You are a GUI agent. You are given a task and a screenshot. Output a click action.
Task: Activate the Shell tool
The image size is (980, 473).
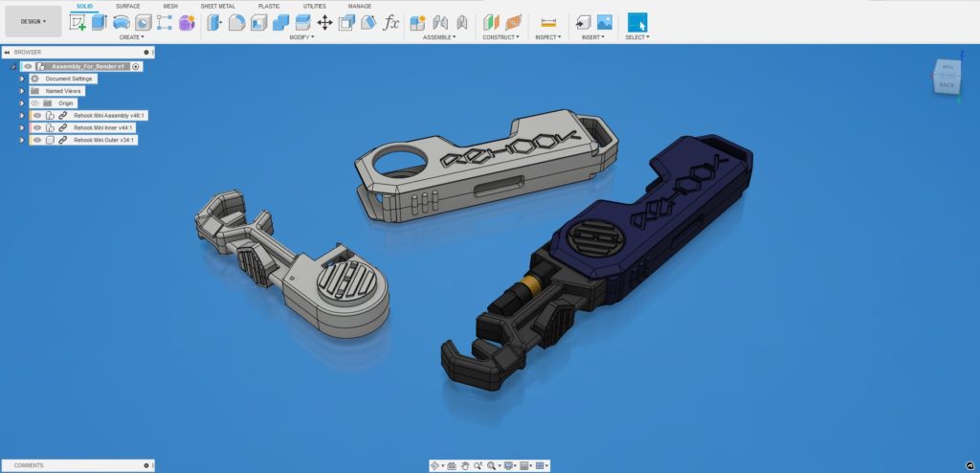[258, 23]
